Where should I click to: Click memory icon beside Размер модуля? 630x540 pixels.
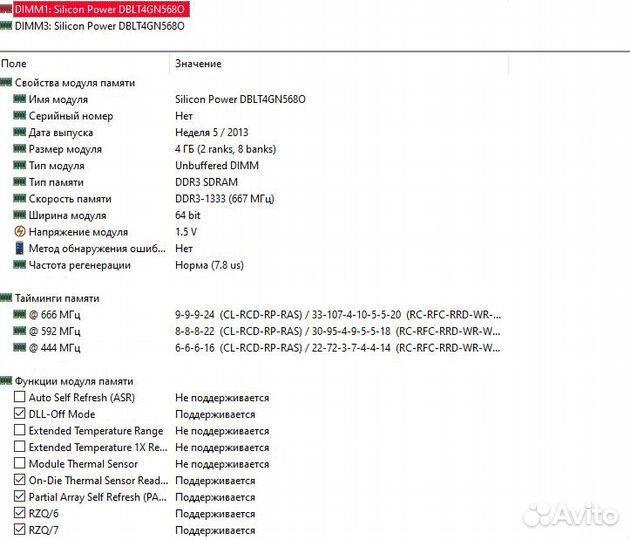coord(19,149)
